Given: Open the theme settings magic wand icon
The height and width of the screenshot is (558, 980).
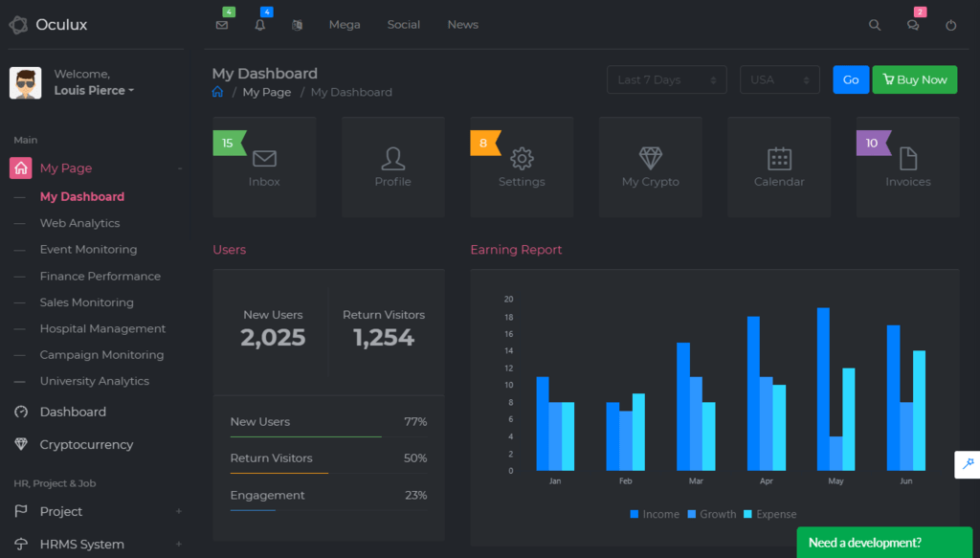Looking at the screenshot, I should [x=967, y=465].
